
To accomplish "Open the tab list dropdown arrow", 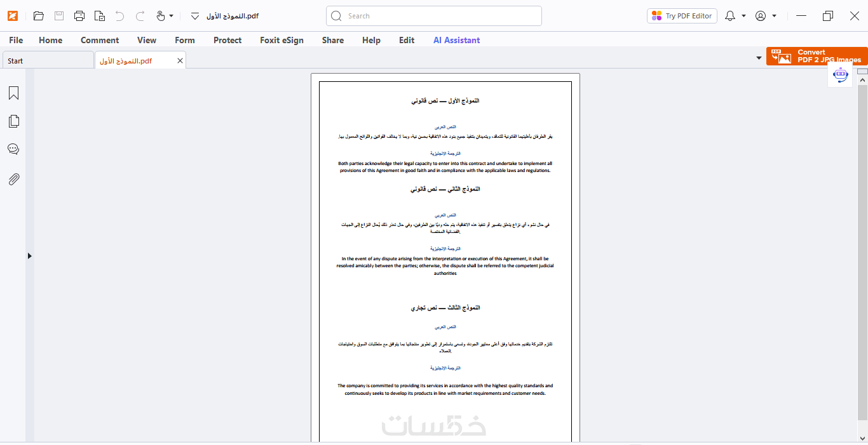I will point(759,58).
